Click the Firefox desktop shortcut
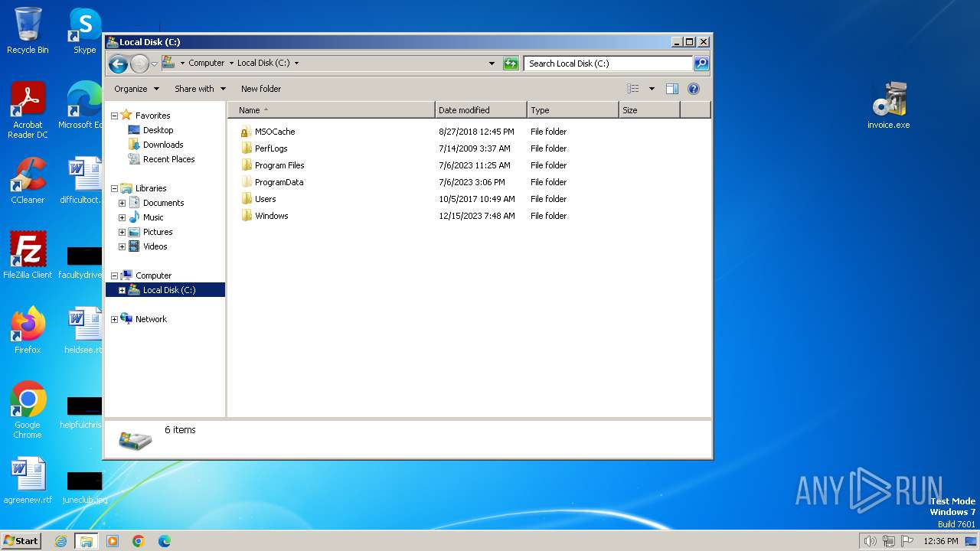This screenshot has width=980, height=551. [28, 331]
